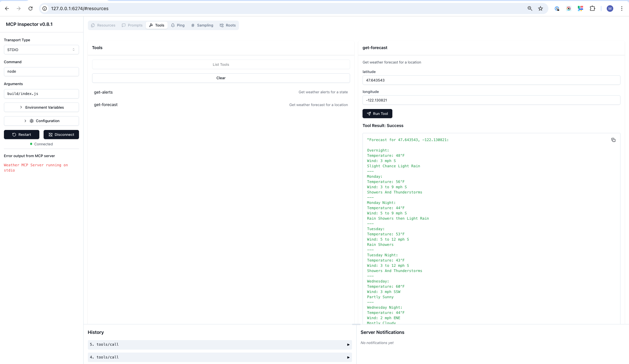Expand history entry 4 tools/call

click(x=220, y=357)
